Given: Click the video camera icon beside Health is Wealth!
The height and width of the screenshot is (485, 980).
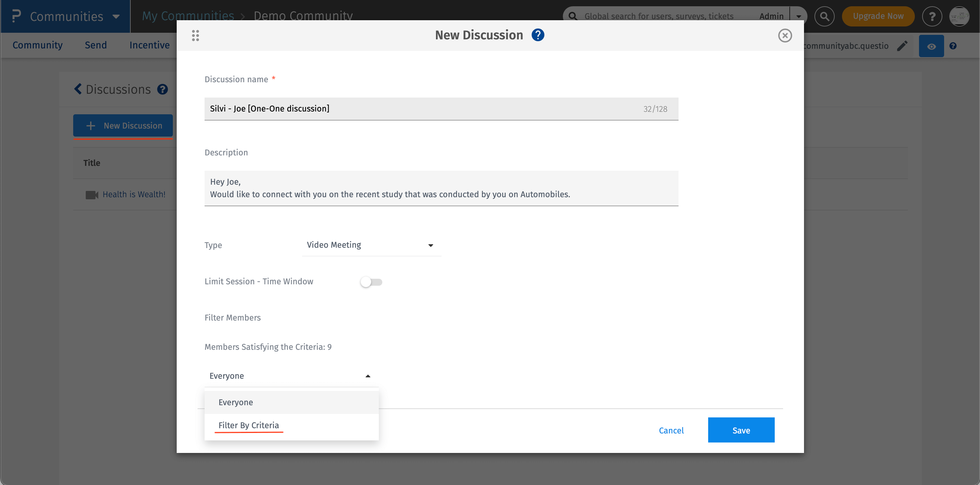Looking at the screenshot, I should [x=91, y=194].
